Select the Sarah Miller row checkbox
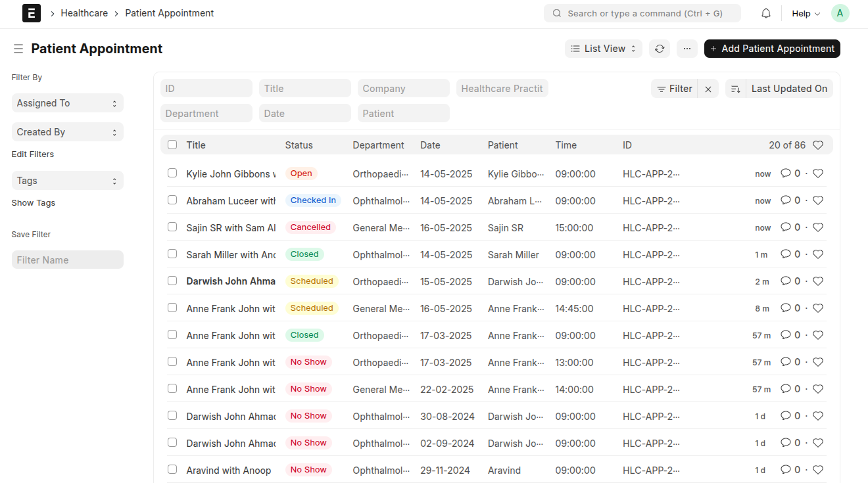 [172, 254]
